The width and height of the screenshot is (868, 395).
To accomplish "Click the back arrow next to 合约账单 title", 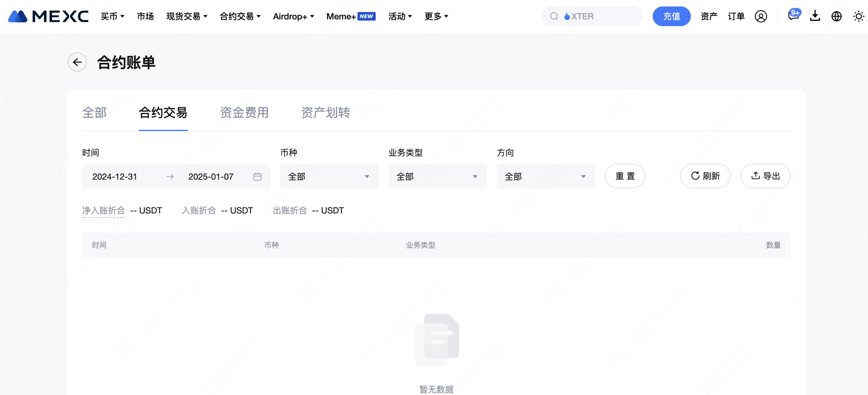I will coord(77,62).
